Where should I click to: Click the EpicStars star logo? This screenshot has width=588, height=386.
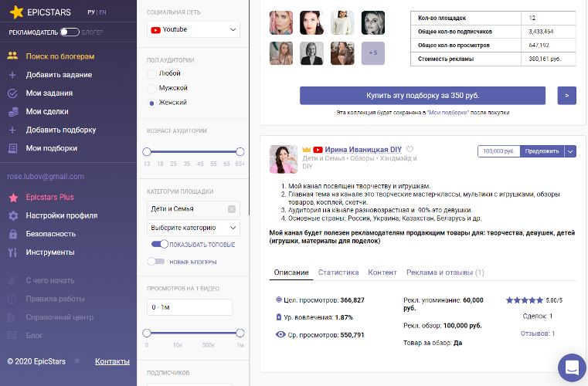pyautogui.click(x=16, y=13)
